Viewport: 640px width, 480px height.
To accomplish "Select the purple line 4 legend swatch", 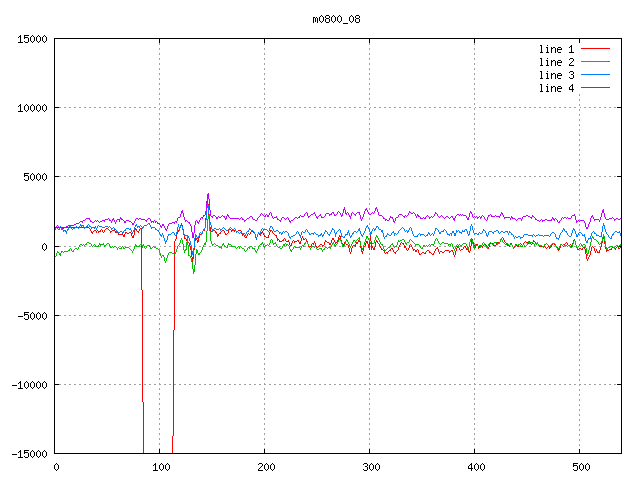I will tap(595, 88).
